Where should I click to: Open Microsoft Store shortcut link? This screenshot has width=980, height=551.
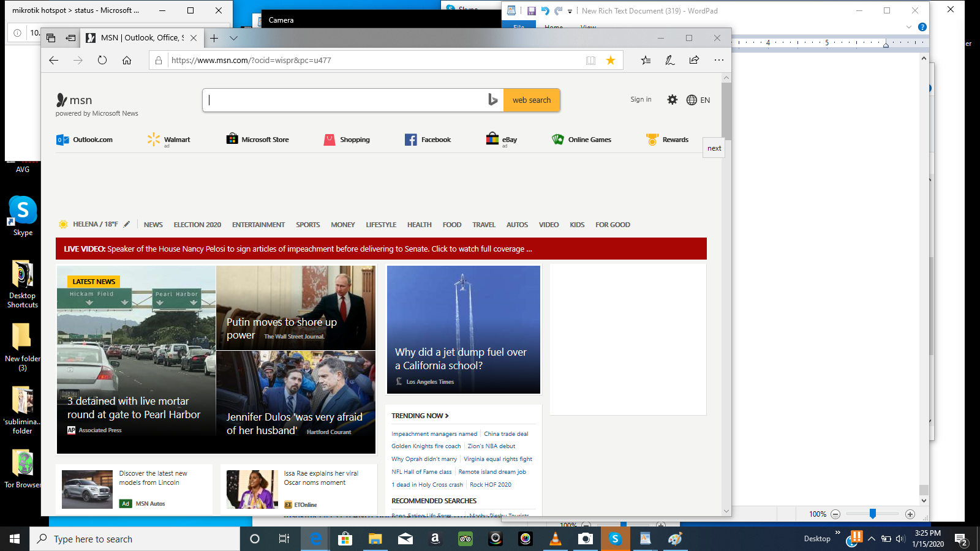[258, 140]
